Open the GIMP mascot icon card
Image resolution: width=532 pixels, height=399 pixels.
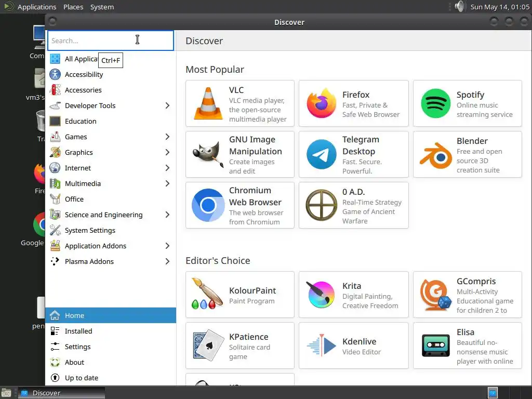(208, 154)
